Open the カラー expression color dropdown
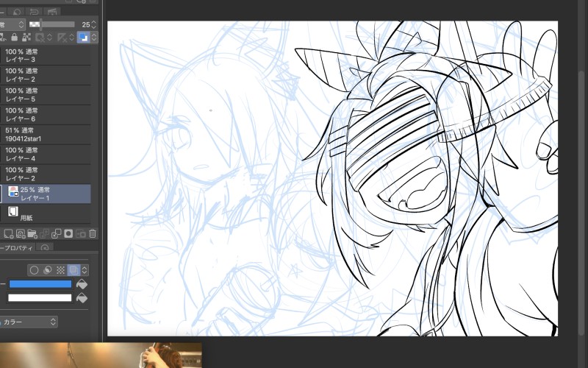This screenshot has height=368, width=588. click(29, 322)
